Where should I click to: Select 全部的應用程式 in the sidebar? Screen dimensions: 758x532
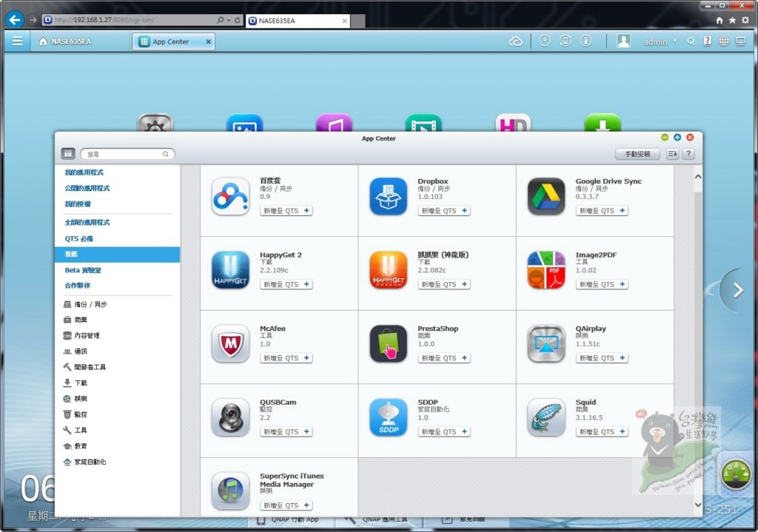(x=87, y=222)
